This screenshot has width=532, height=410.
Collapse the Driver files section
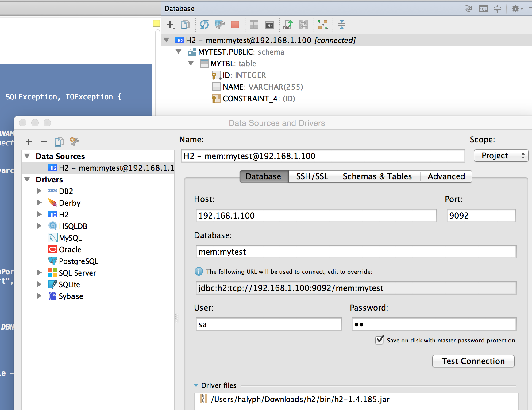pyautogui.click(x=196, y=385)
